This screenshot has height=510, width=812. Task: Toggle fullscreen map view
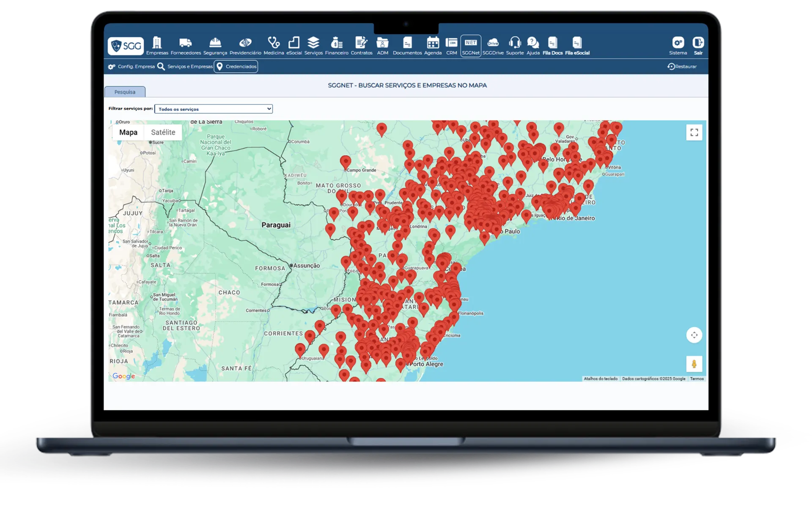pos(694,132)
